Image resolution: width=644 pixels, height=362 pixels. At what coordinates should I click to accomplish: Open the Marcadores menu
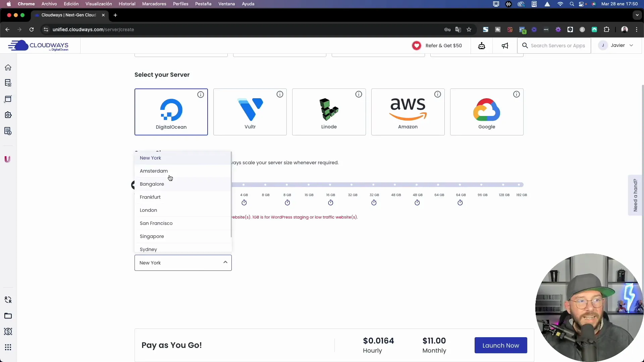coord(154,4)
